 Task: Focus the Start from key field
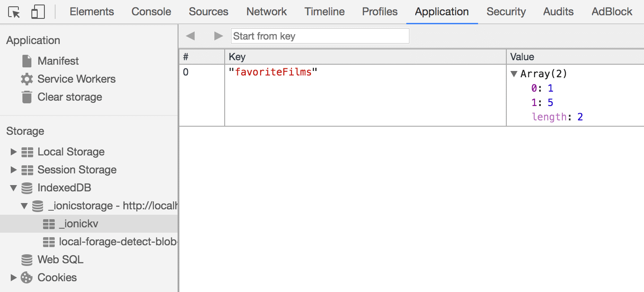coord(320,36)
